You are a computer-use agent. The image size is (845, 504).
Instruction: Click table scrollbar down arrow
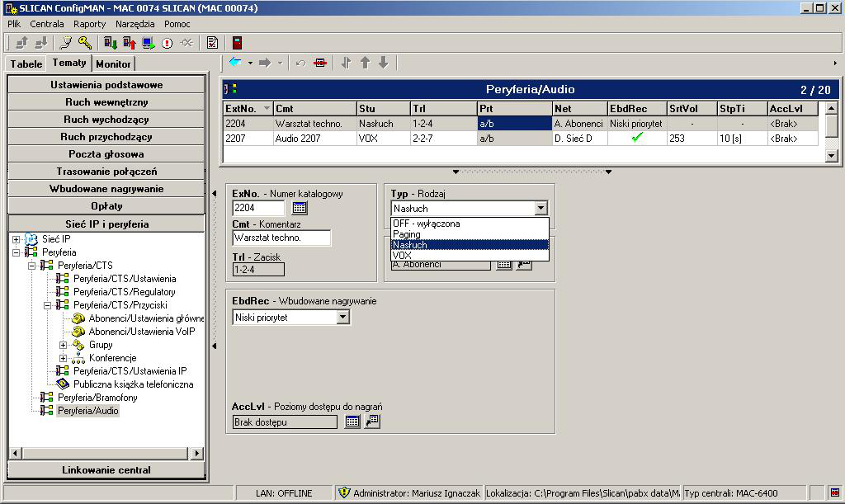[x=832, y=155]
